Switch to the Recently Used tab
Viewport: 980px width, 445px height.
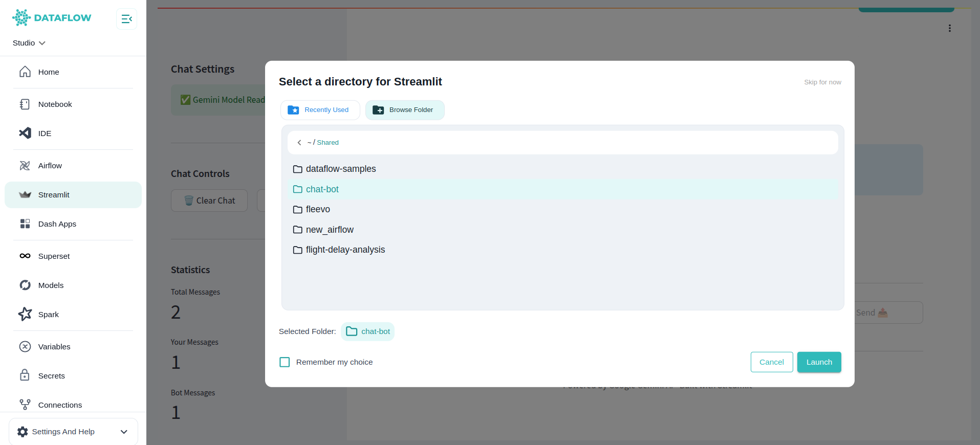click(320, 110)
